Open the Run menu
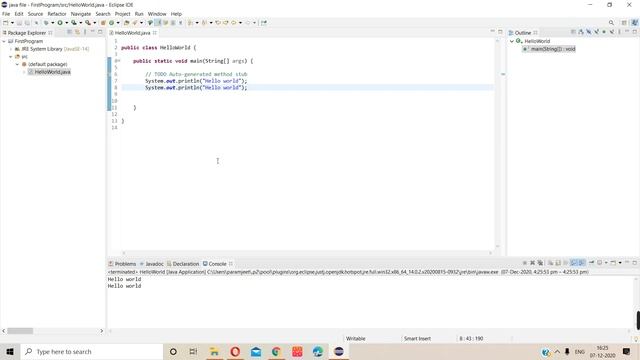 click(x=139, y=14)
